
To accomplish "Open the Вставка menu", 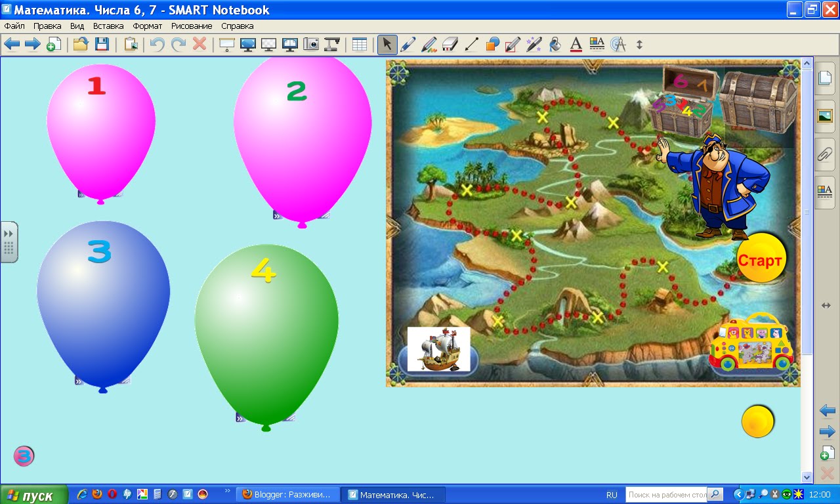I will [108, 26].
